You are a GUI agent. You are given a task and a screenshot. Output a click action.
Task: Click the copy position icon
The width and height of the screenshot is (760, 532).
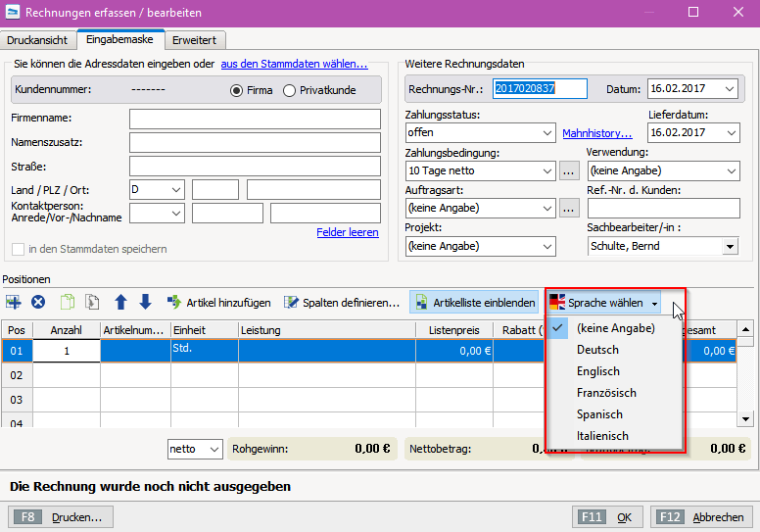coord(68,303)
